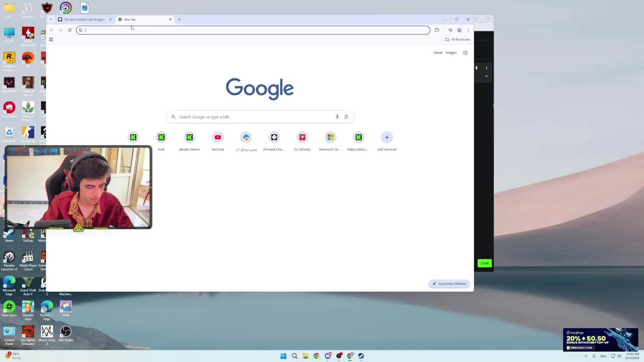Open Paradox Launcher v2 desktop icon
The height and width of the screenshot is (362, 644).
click(x=9, y=261)
